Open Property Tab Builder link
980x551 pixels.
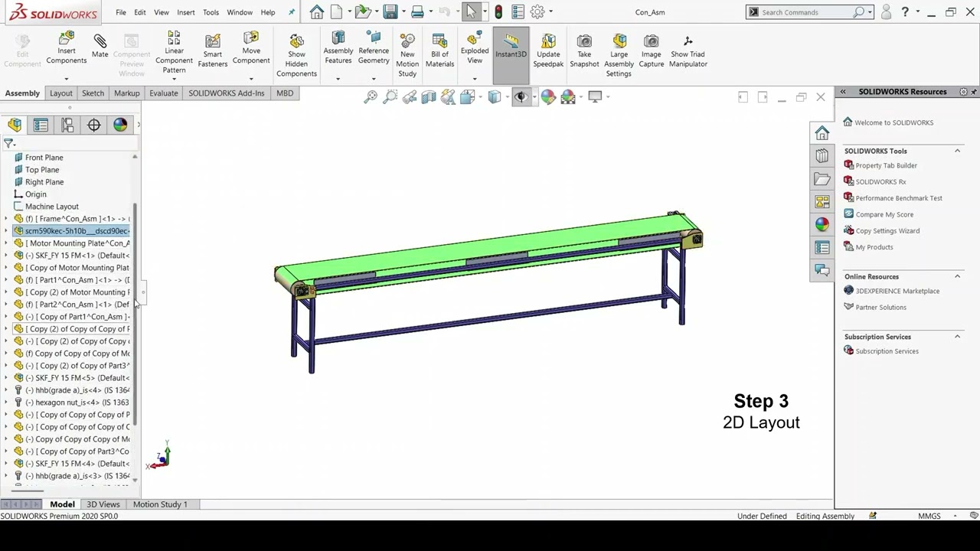[886, 165]
